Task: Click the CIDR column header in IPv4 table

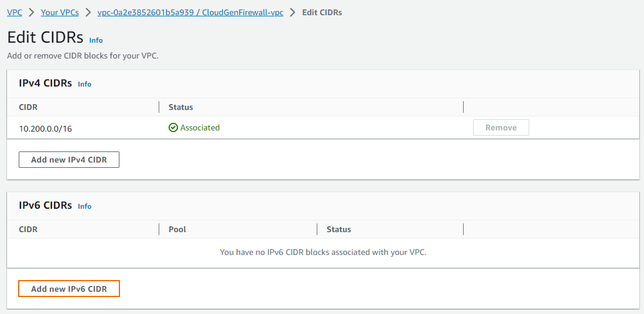Action: (28, 107)
